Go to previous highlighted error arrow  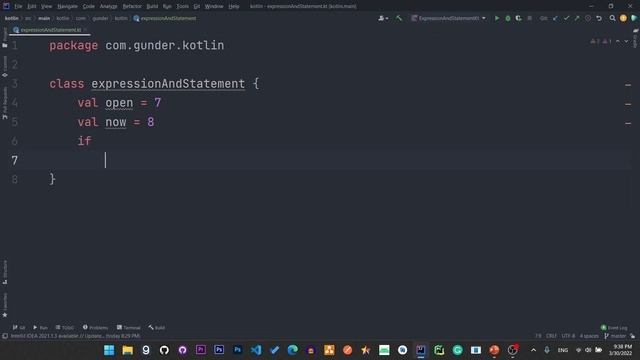tap(618, 41)
